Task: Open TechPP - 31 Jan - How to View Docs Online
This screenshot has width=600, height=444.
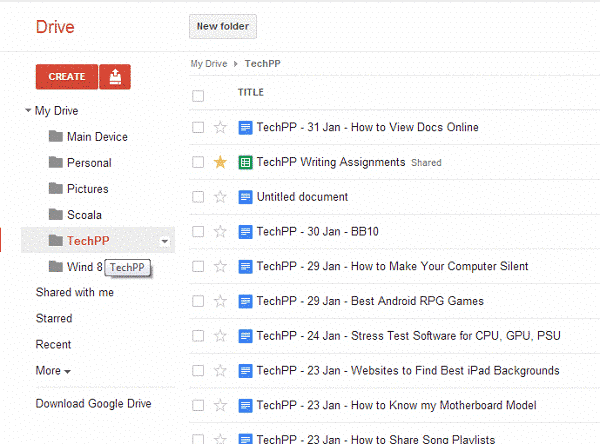Action: [367, 127]
